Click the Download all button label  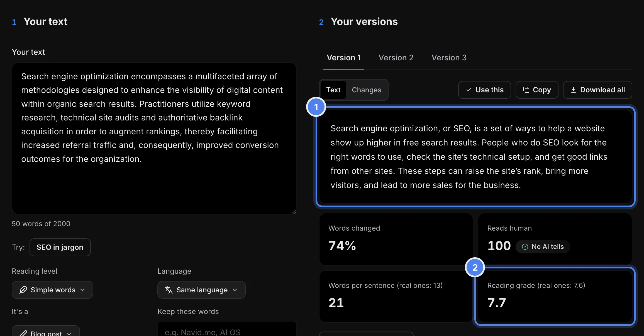(x=602, y=90)
